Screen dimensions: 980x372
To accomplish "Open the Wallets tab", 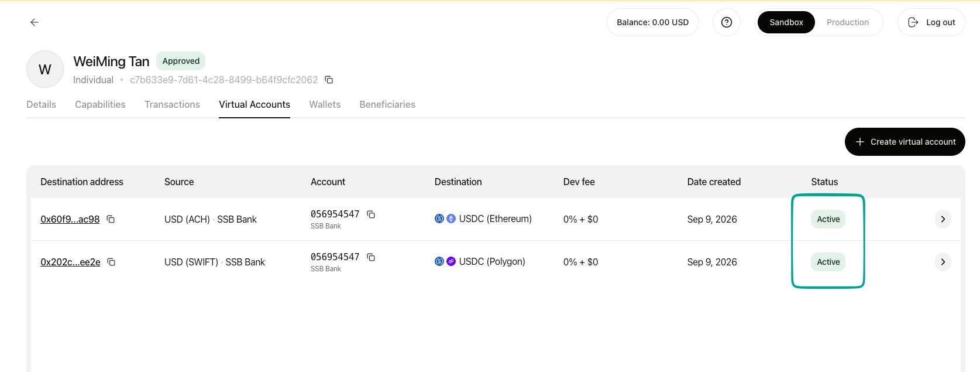I will [x=325, y=104].
